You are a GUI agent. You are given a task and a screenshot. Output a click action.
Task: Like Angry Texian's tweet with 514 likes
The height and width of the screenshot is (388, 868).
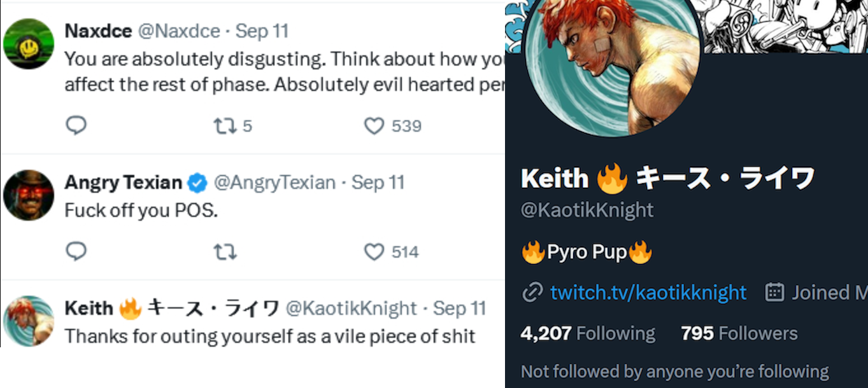click(x=374, y=252)
